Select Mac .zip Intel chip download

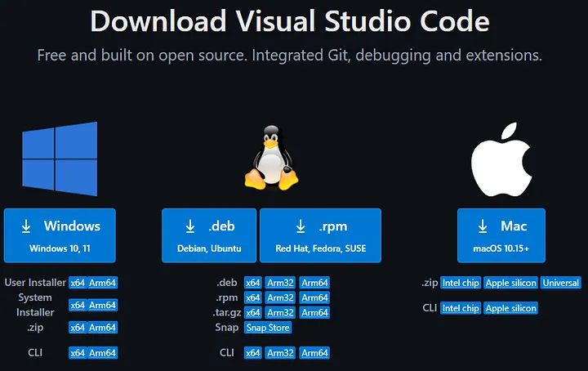[461, 283]
